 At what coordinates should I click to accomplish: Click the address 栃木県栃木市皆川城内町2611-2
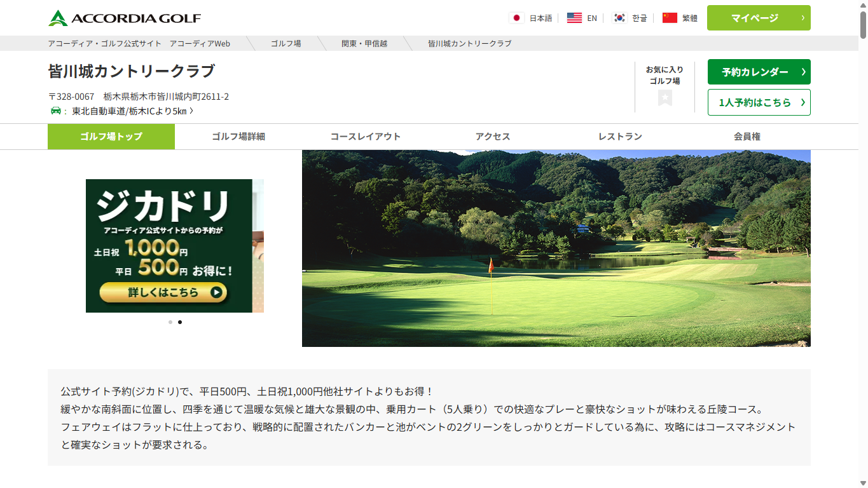(x=167, y=97)
